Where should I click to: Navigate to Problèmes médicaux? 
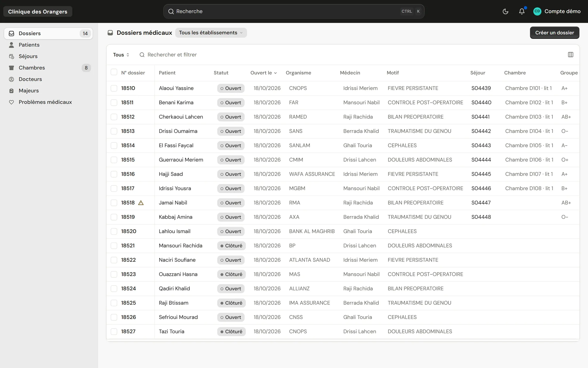click(x=48, y=102)
